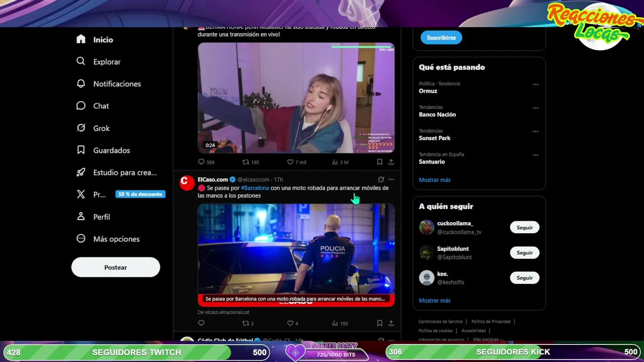Click the Suscribirse button
The image size is (644, 362).
tap(441, 38)
